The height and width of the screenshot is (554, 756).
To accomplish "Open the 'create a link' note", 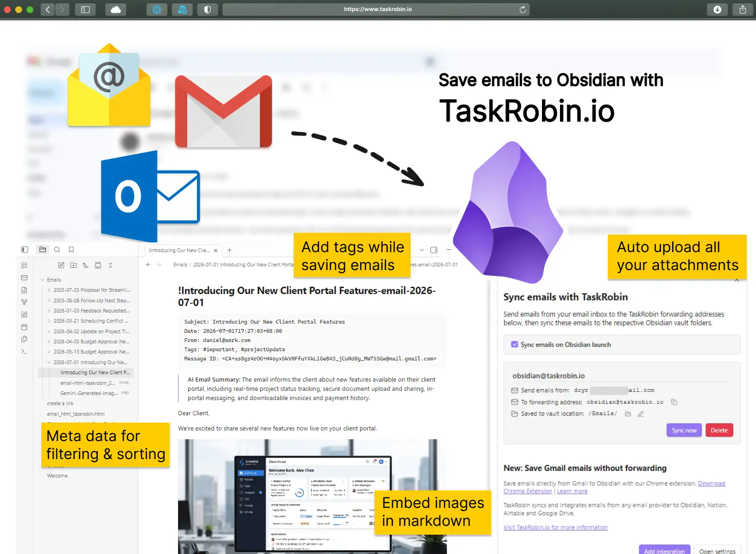I will (x=60, y=403).
